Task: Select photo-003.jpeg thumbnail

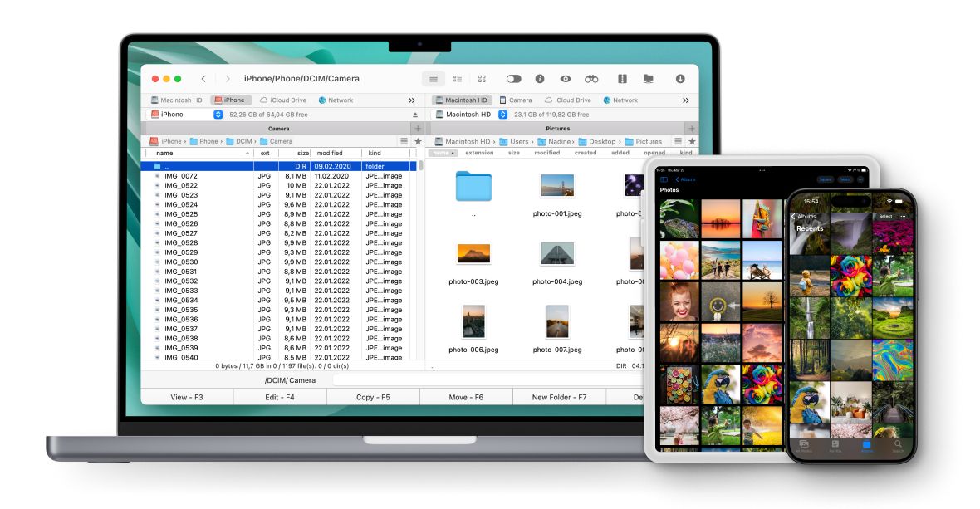Action: point(473,253)
